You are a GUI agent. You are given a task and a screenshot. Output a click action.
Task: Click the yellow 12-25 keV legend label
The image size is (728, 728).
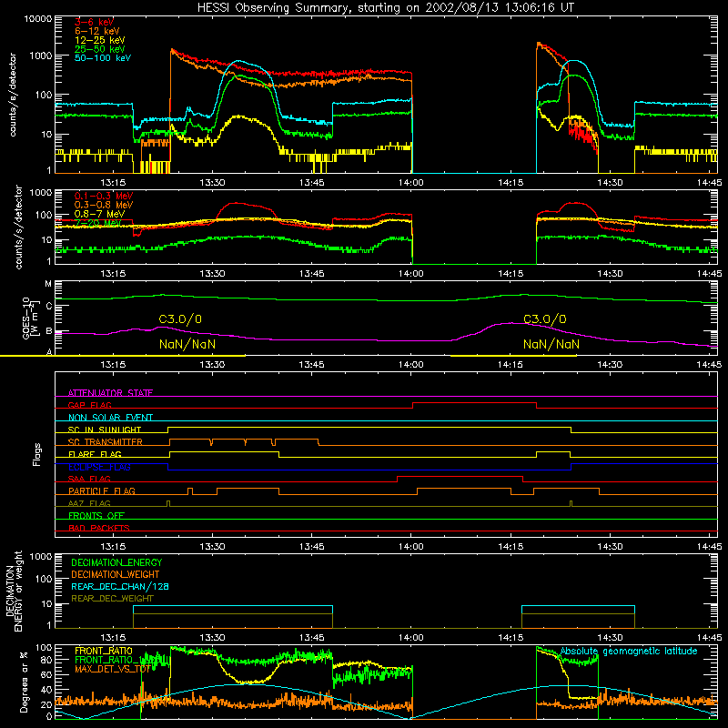pyautogui.click(x=100, y=40)
